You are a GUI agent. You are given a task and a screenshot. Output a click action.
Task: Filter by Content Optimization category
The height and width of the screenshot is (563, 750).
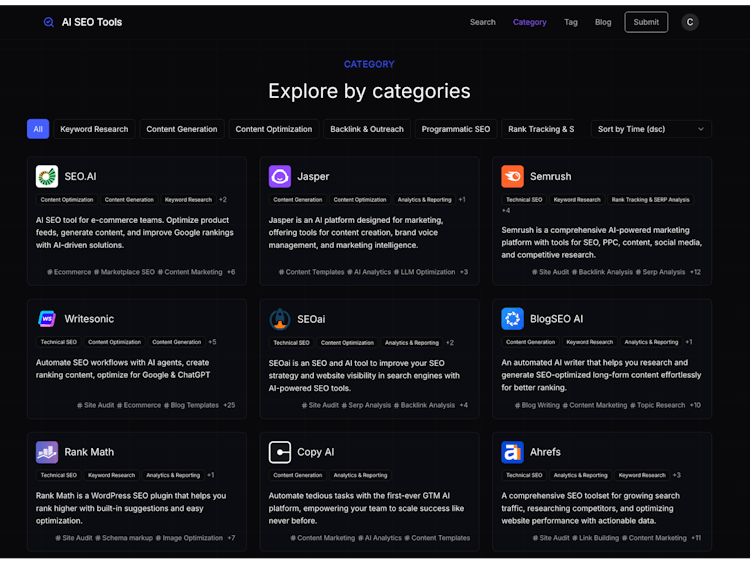(x=274, y=129)
